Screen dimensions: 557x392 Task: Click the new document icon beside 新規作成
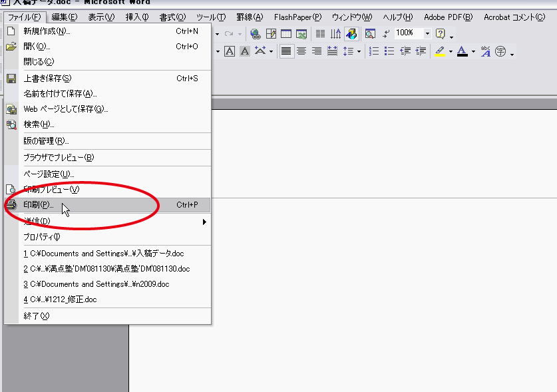pyautogui.click(x=11, y=31)
